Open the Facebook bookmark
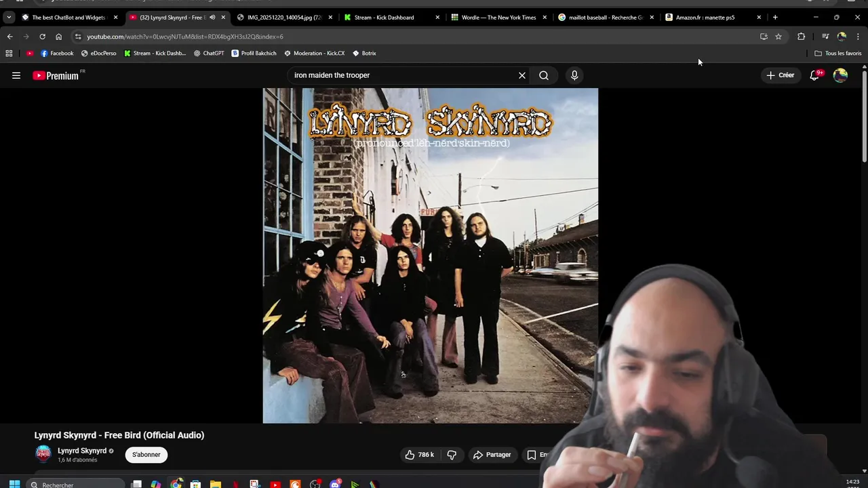868x488 pixels. click(x=57, y=53)
